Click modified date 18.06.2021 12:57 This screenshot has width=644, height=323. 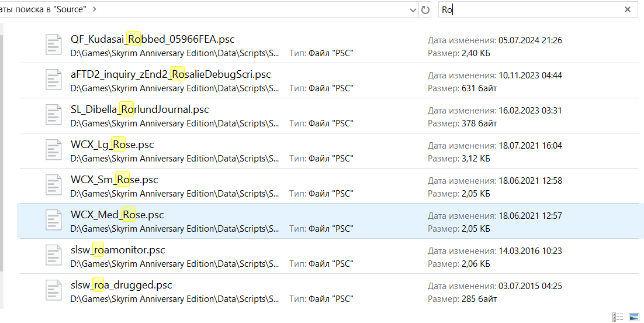(x=530, y=215)
